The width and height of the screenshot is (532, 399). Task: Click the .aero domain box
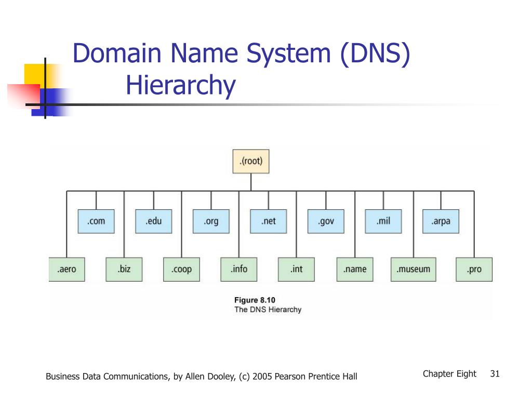tap(67, 270)
